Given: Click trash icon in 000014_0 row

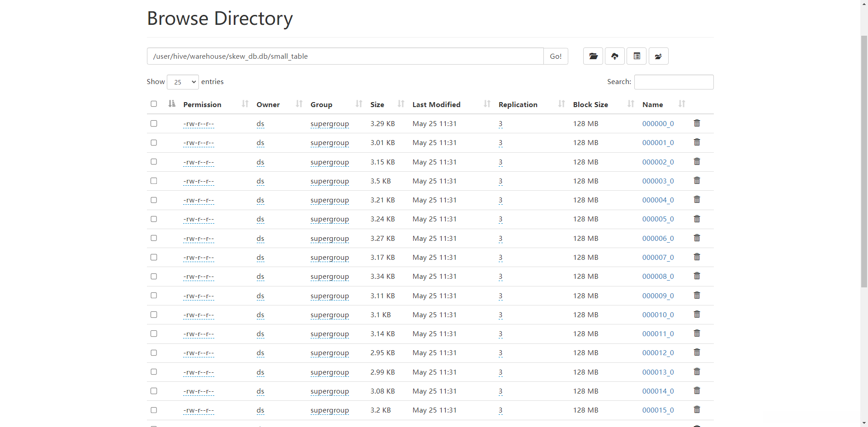Looking at the screenshot, I should coord(697,391).
